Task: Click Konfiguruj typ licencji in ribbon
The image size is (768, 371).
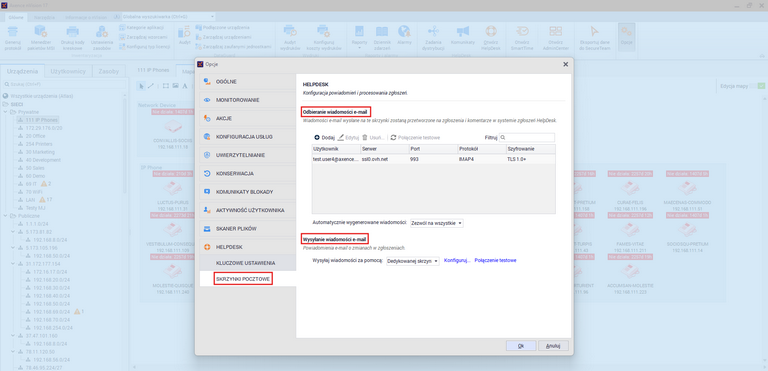Action: 145,47
